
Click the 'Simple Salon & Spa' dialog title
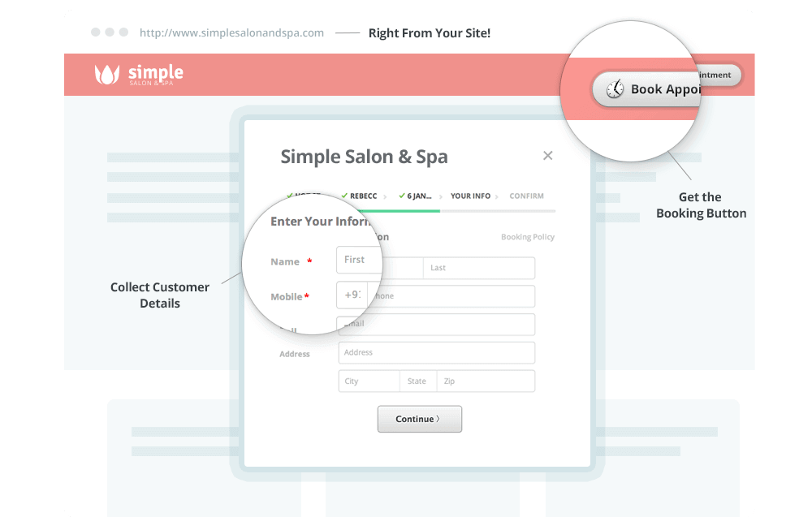[364, 157]
